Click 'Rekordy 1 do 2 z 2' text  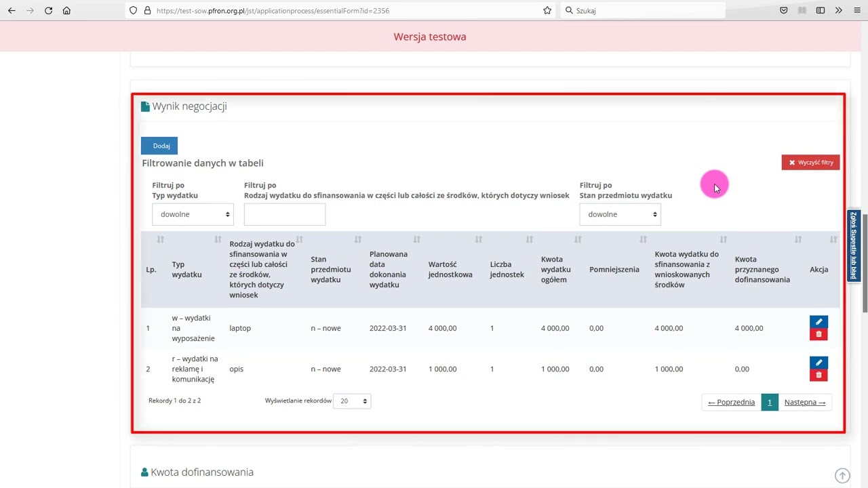coord(174,401)
